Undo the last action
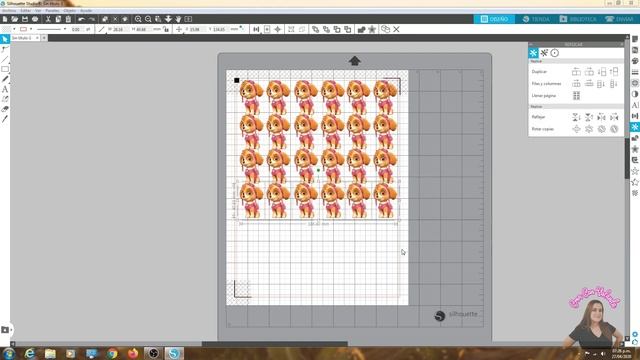This screenshot has height=360, width=640. pos(81,19)
